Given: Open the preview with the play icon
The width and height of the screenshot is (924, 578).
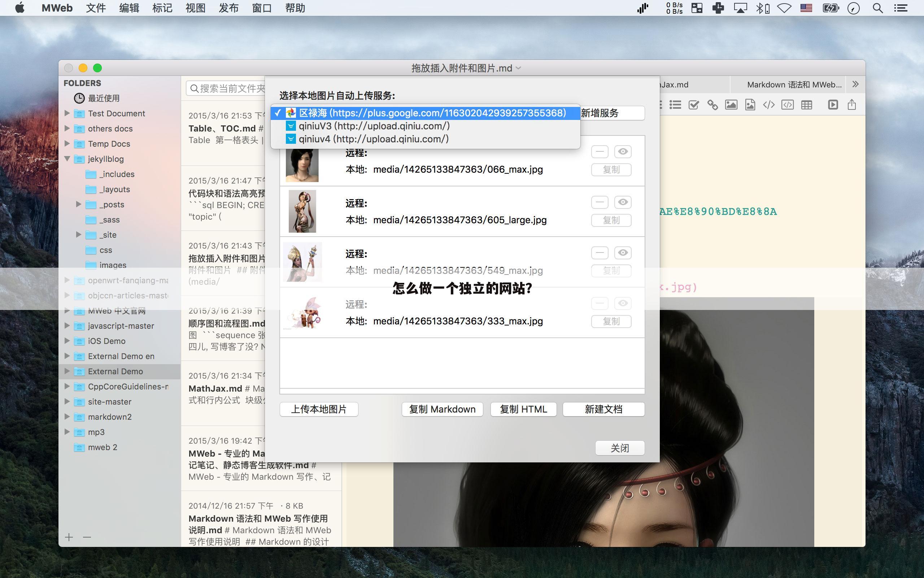Looking at the screenshot, I should click(833, 105).
